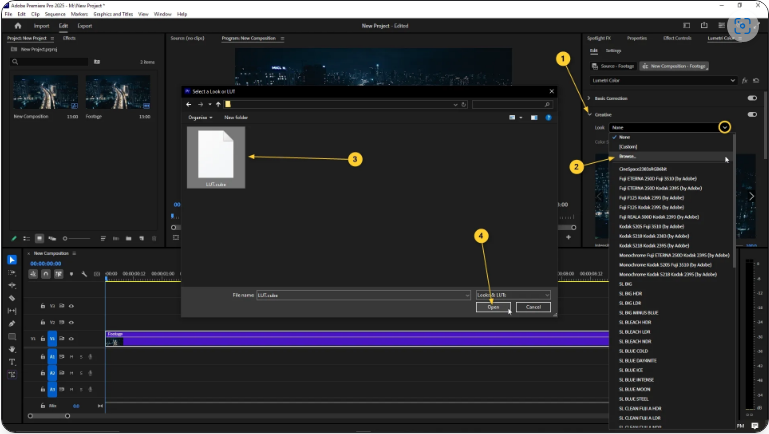The height and width of the screenshot is (434, 769).
Task: Toggle timeline Snap magnet icon
Action: pos(46,274)
